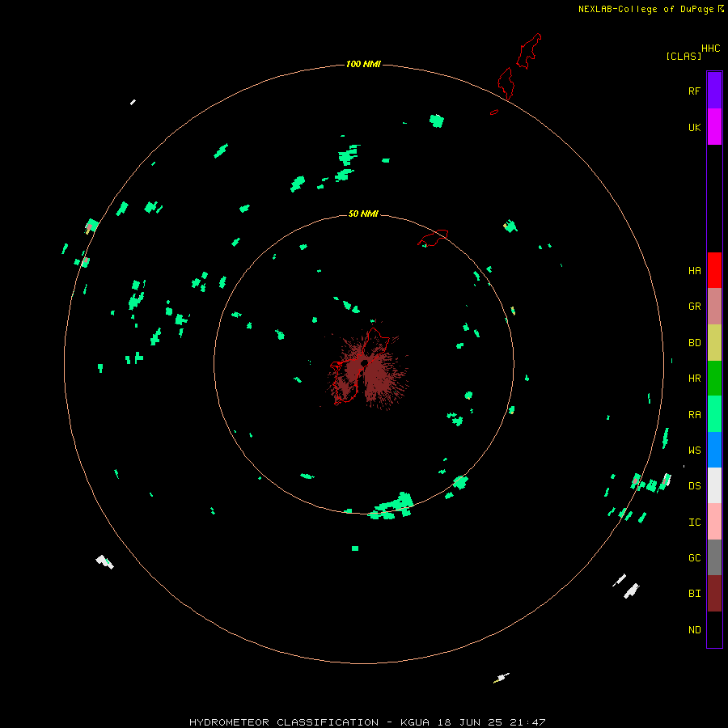The width and height of the screenshot is (728, 728).
Task: Click the WS legend label
Action: click(x=694, y=450)
